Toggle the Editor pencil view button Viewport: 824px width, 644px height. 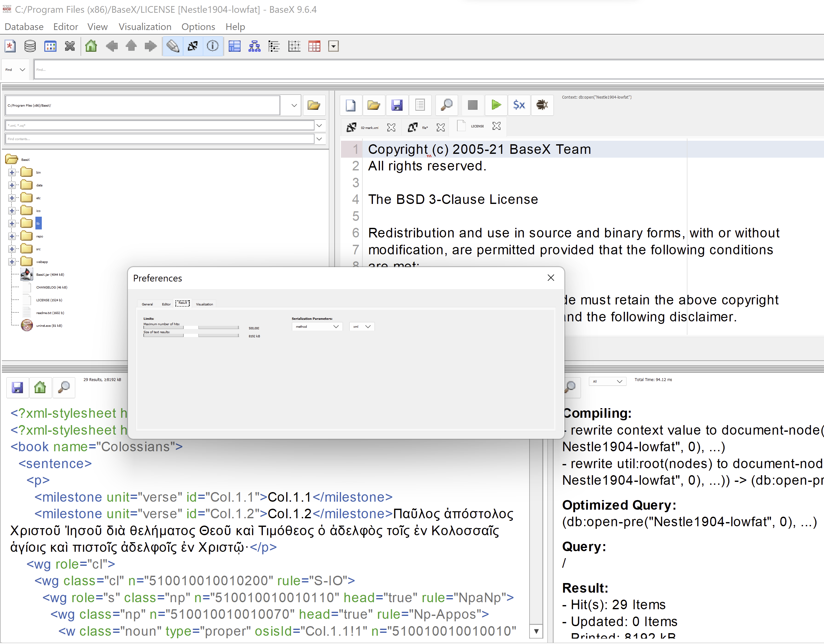[173, 46]
